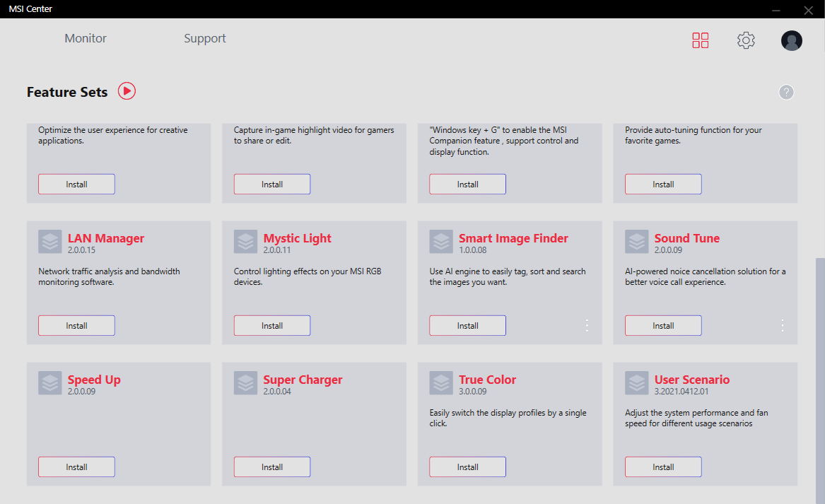Click Mystic Light version 2.0.0.11

point(276,250)
